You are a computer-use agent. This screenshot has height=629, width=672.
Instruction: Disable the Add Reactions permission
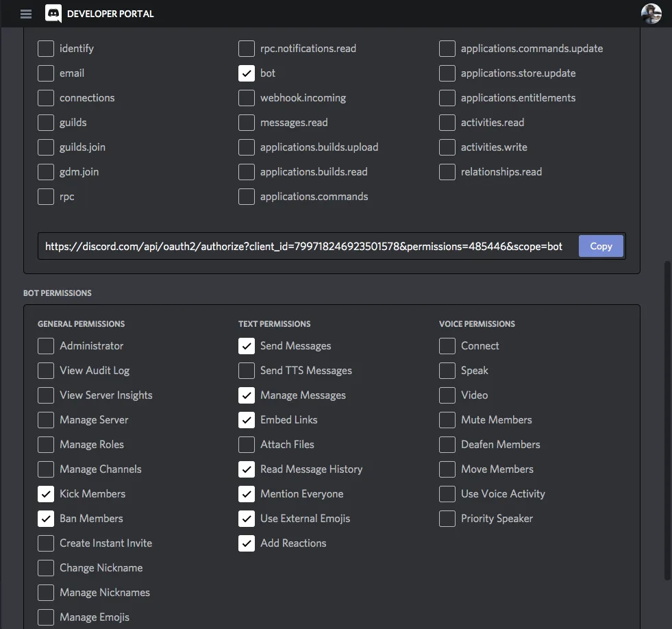pyautogui.click(x=246, y=543)
